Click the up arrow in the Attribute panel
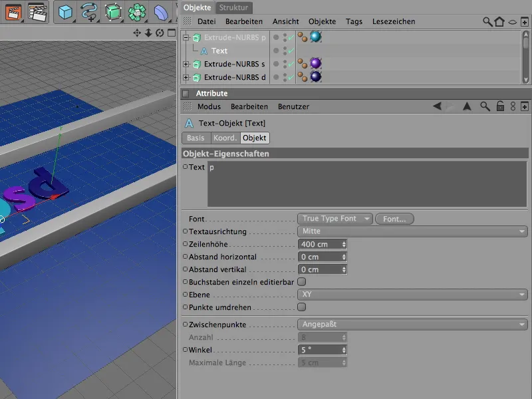 467,106
